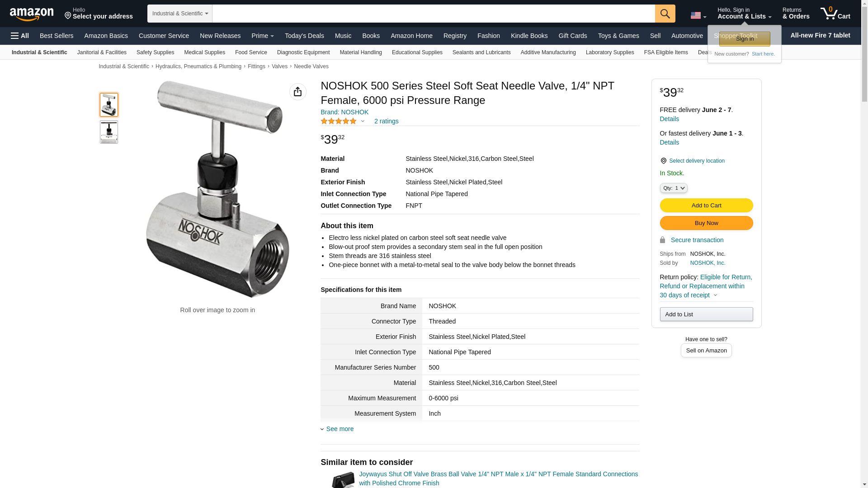Screen dimensions: 868x488
Task: Click the Add to Cart button
Action: tap(706, 206)
